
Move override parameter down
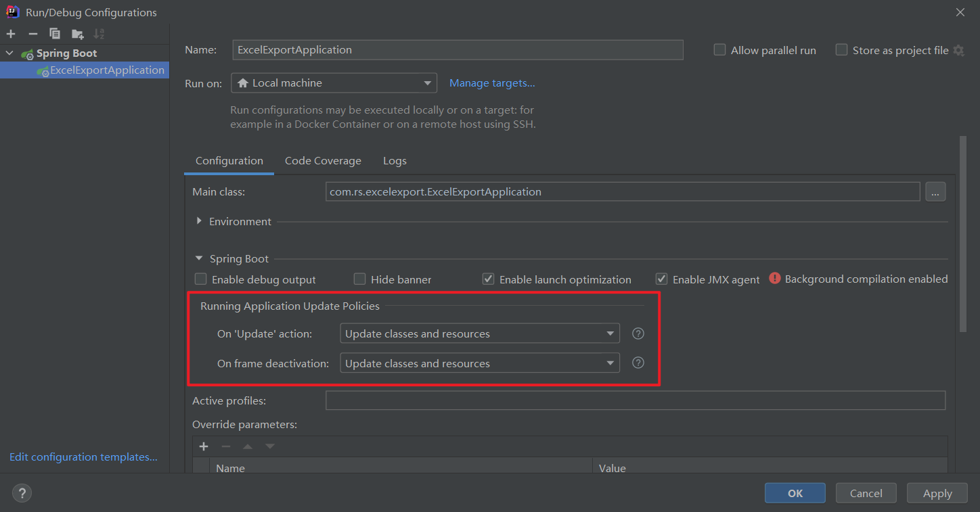pos(270,446)
